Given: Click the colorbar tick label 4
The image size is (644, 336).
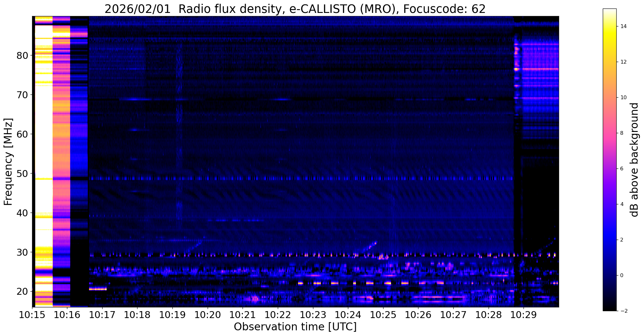Looking at the screenshot, I should (622, 204).
